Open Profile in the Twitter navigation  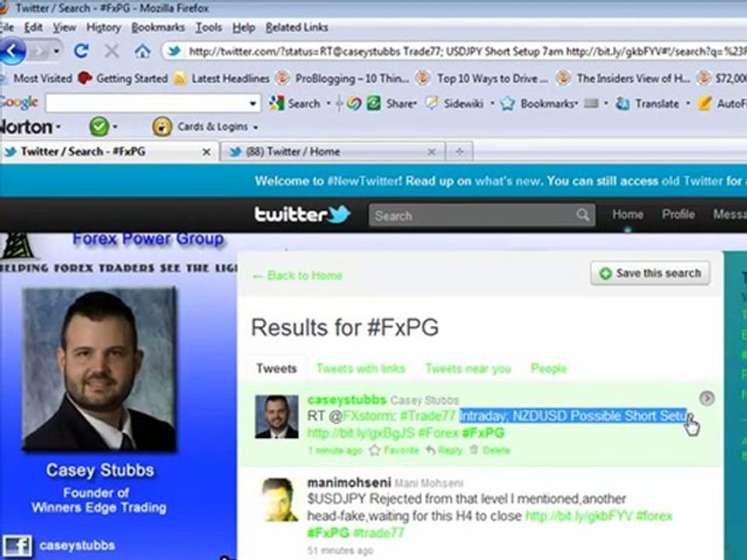pyautogui.click(x=678, y=215)
